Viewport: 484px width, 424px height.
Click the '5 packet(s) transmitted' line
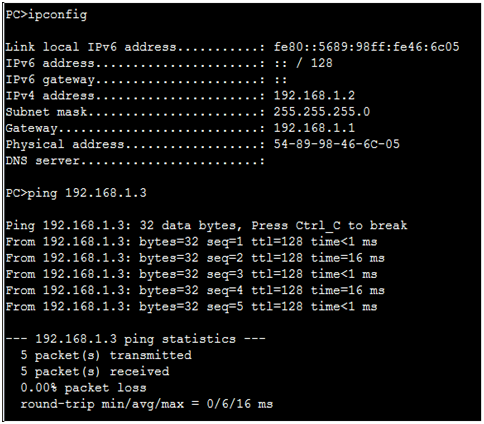click(106, 355)
